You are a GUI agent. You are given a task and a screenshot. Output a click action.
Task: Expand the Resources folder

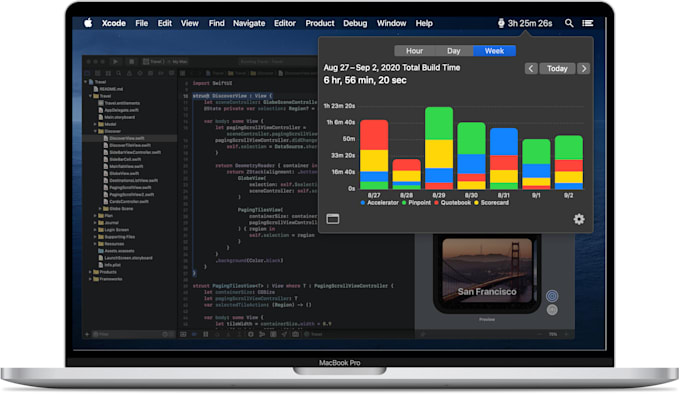95,244
